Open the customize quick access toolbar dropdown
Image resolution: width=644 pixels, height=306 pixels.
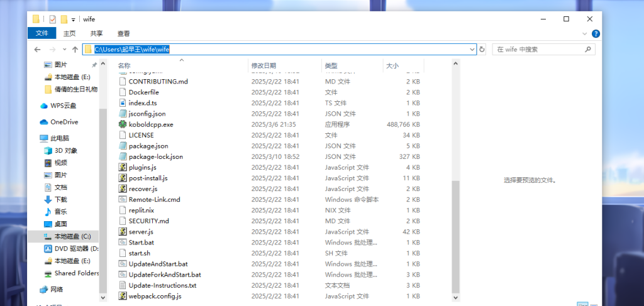coord(74,19)
